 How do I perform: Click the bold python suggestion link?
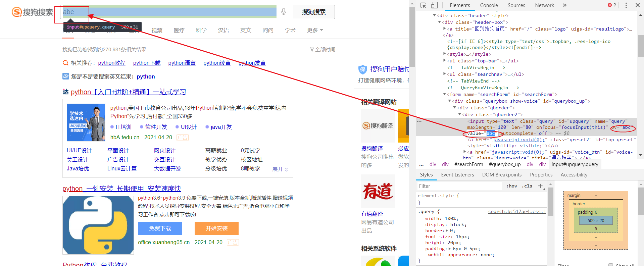coord(146,76)
